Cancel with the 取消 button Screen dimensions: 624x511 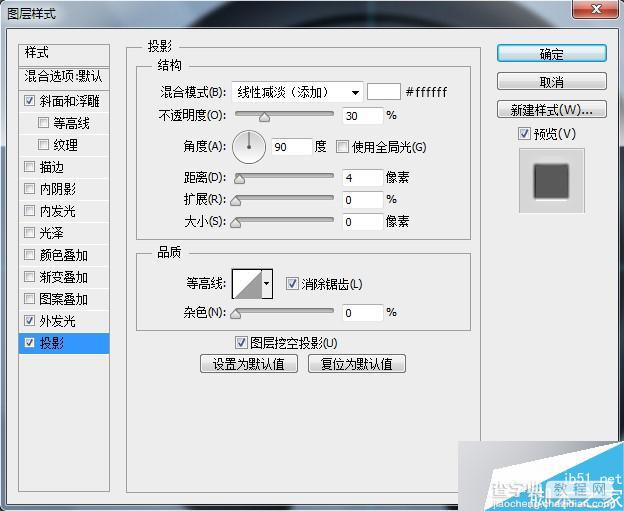(552, 82)
